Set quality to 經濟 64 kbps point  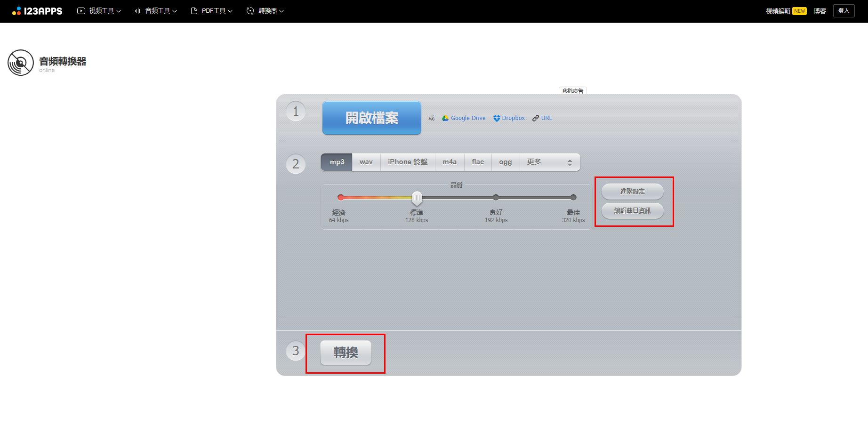[341, 198]
